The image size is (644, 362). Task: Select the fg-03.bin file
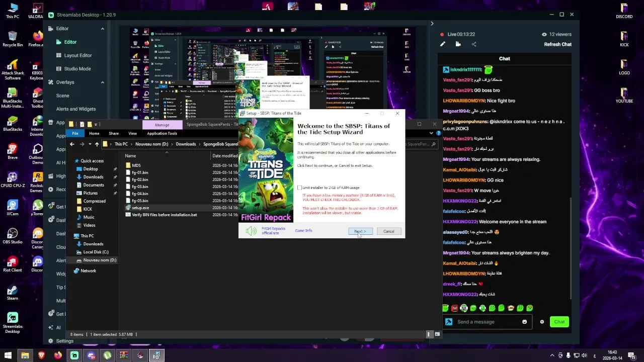(x=140, y=187)
